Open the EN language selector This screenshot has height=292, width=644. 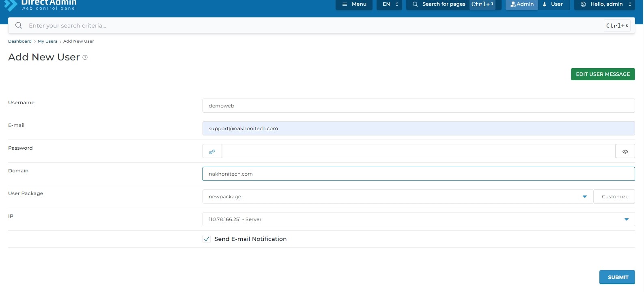tap(389, 4)
